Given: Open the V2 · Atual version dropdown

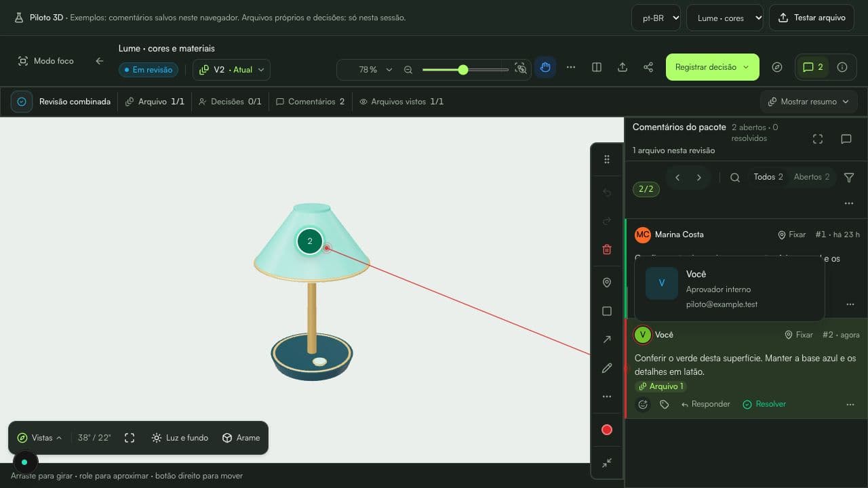Looking at the screenshot, I should 231,69.
